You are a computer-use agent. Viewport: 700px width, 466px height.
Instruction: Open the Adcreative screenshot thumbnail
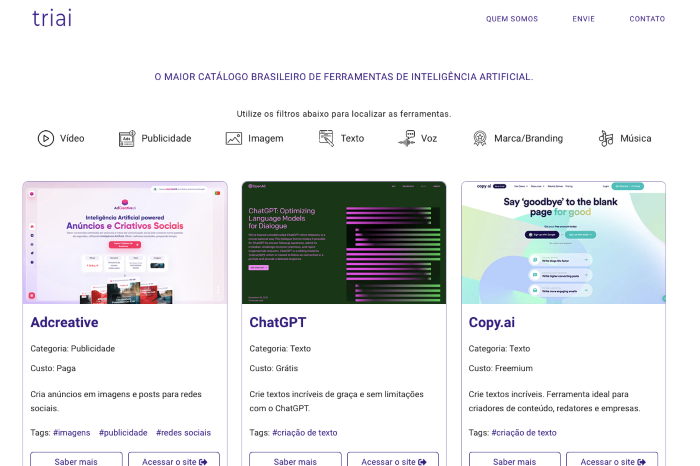click(x=125, y=242)
